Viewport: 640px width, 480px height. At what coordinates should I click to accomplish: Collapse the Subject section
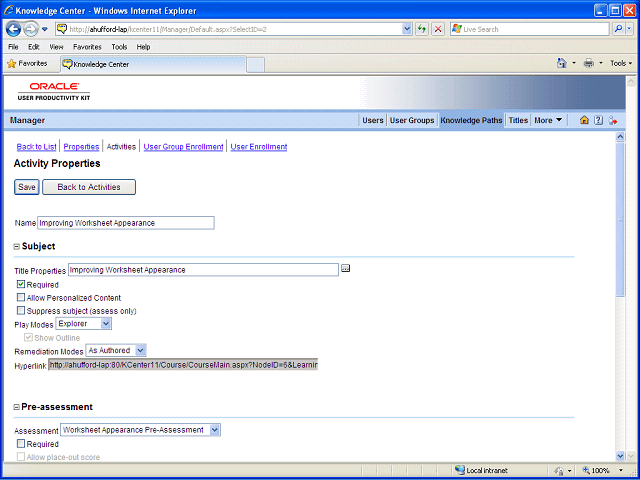click(x=17, y=247)
